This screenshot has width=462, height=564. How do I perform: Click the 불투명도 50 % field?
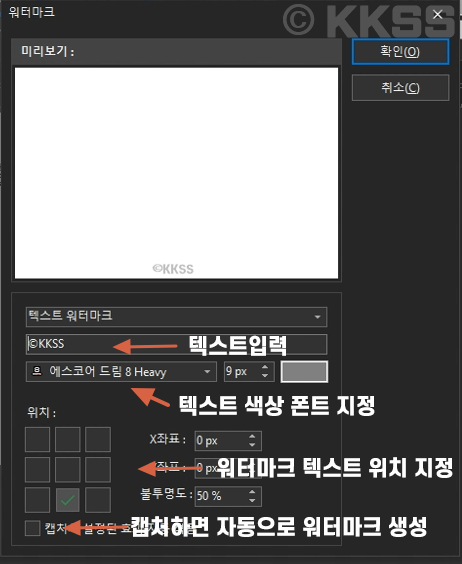pos(228,496)
